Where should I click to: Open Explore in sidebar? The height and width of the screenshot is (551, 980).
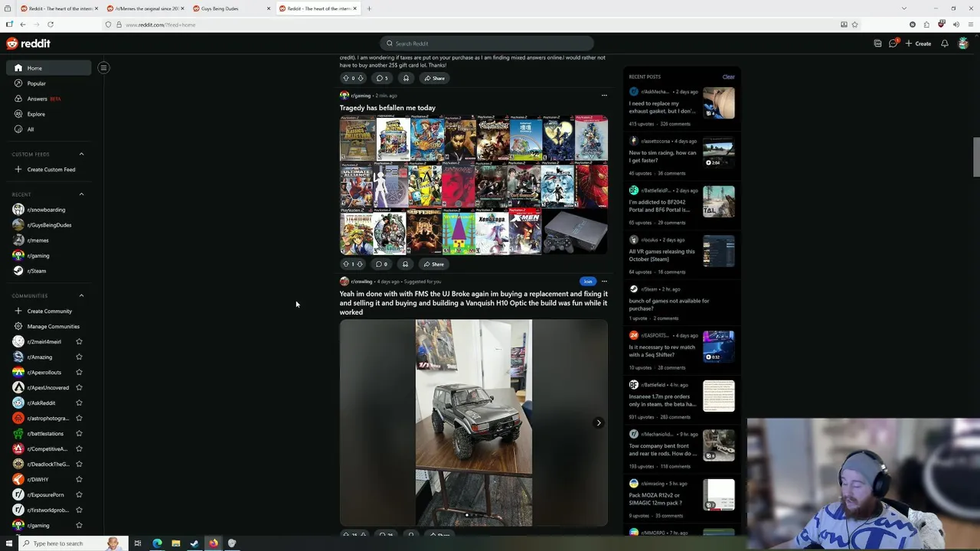[49, 114]
